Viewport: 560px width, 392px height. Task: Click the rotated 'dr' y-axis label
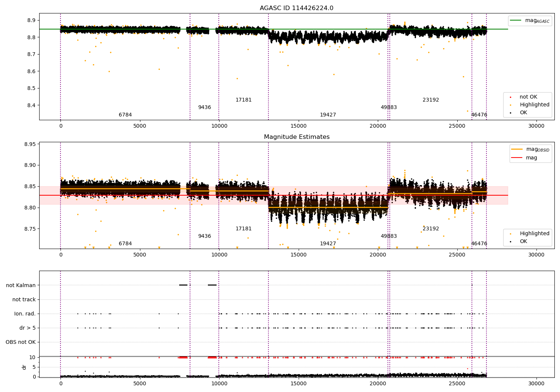click(24, 367)
